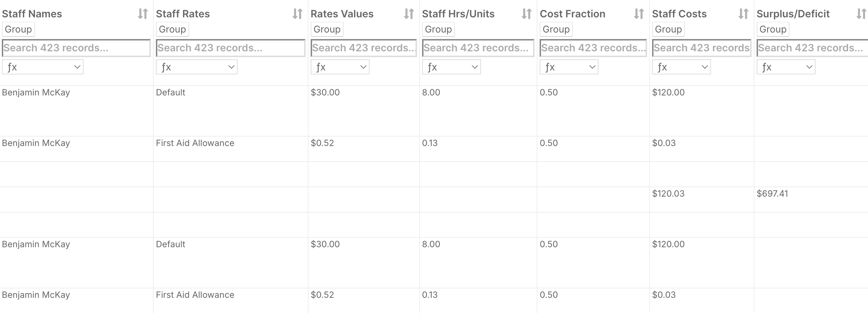Sort the Surplus/Deficit column
The height and width of the screenshot is (313, 868).
[861, 14]
